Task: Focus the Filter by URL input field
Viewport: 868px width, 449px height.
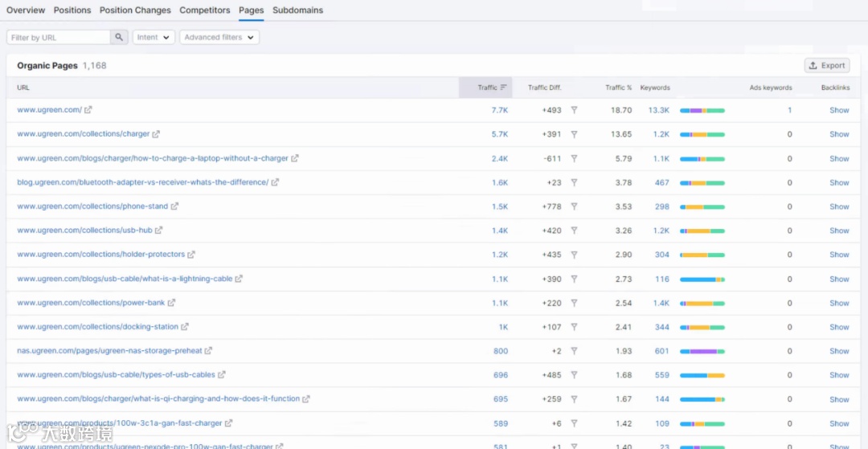Action: pos(58,37)
